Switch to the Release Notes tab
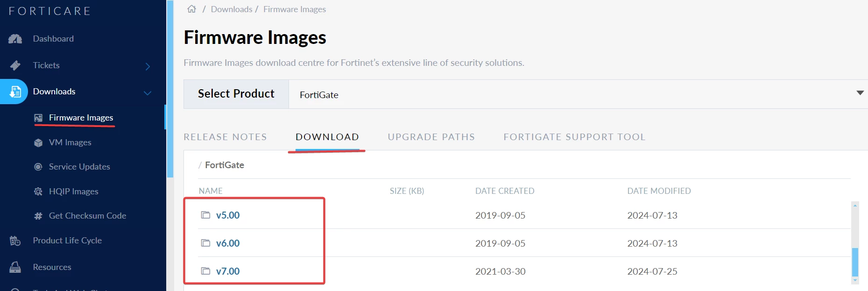This screenshot has height=291, width=868. coord(225,137)
